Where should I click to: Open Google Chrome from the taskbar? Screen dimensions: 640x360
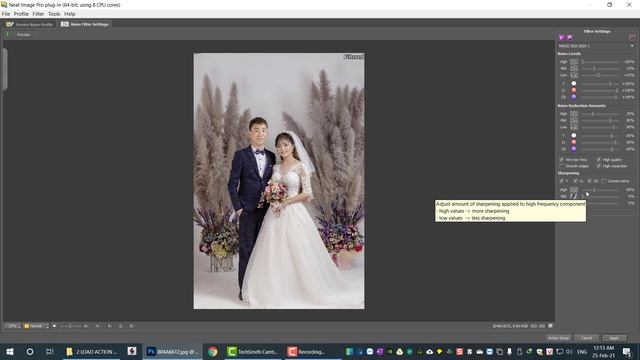[x=212, y=351]
